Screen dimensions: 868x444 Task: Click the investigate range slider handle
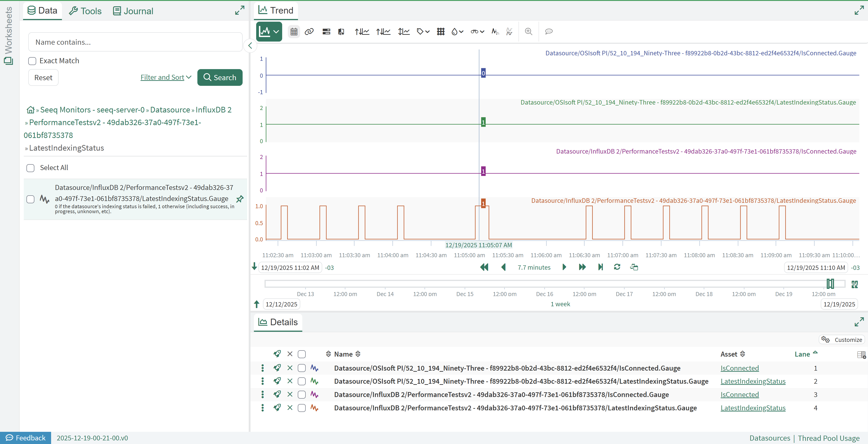830,284
